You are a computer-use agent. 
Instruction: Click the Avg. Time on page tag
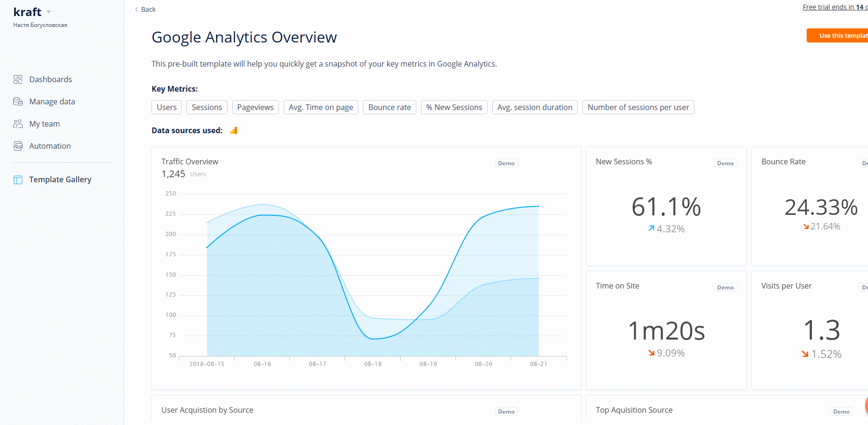[x=321, y=107]
